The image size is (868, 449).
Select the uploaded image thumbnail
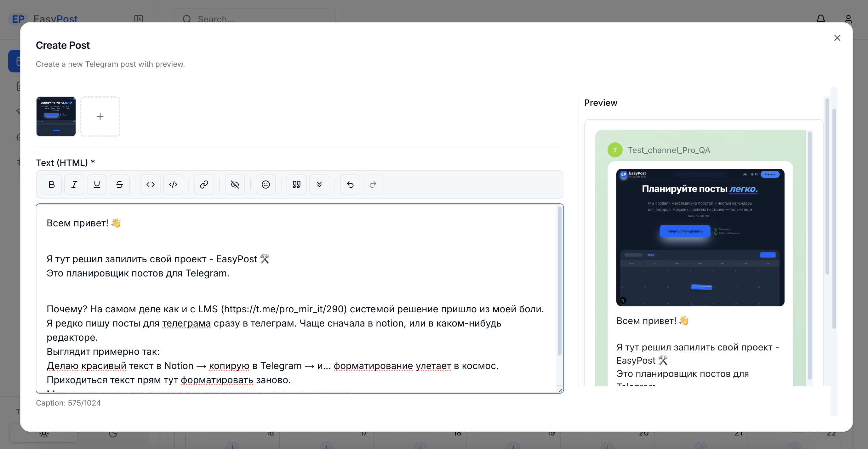56,117
